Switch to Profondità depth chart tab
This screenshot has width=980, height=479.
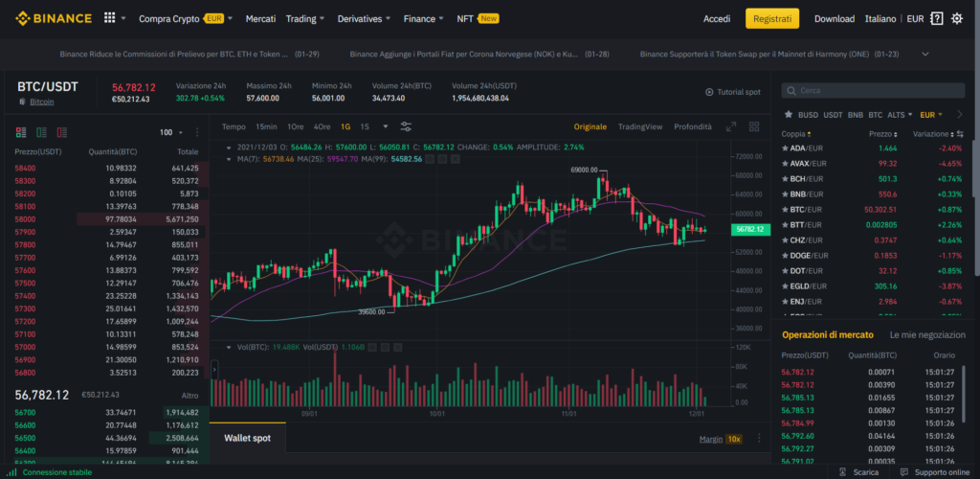(693, 126)
